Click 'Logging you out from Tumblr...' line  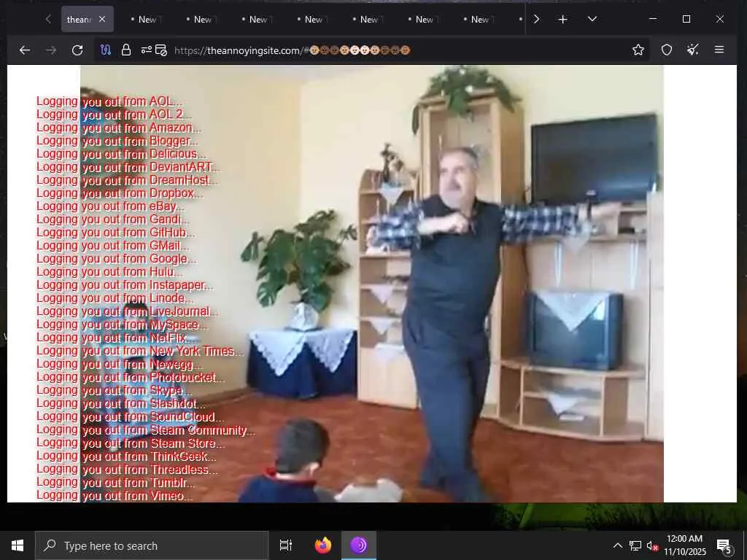(116, 483)
